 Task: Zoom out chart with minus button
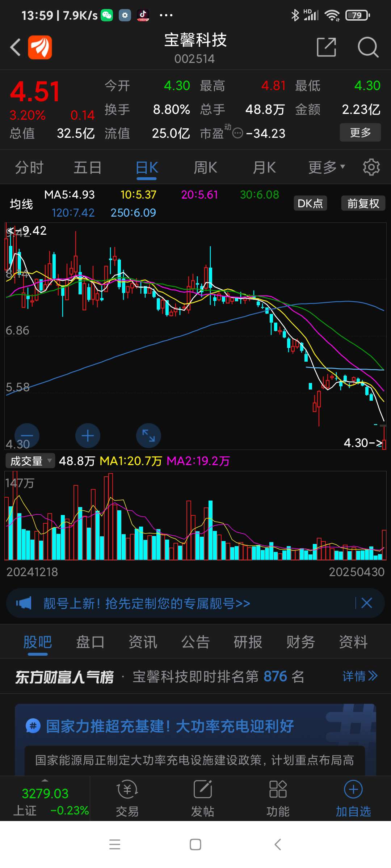tap(27, 435)
